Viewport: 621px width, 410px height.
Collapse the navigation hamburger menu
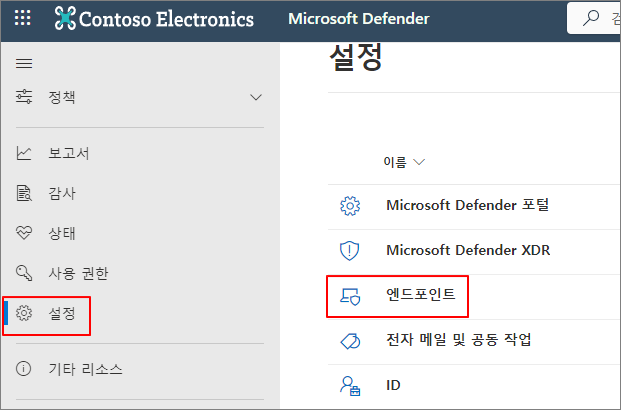pos(24,63)
